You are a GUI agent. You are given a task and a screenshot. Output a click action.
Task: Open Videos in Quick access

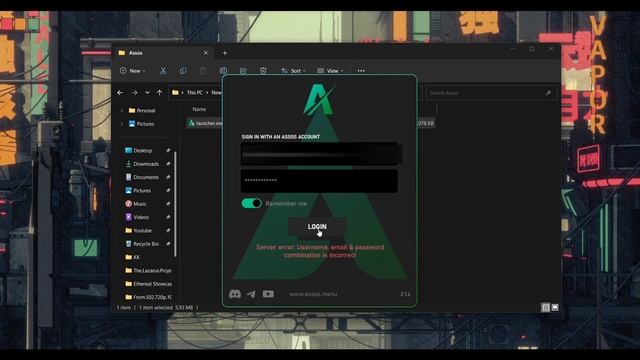click(137, 217)
